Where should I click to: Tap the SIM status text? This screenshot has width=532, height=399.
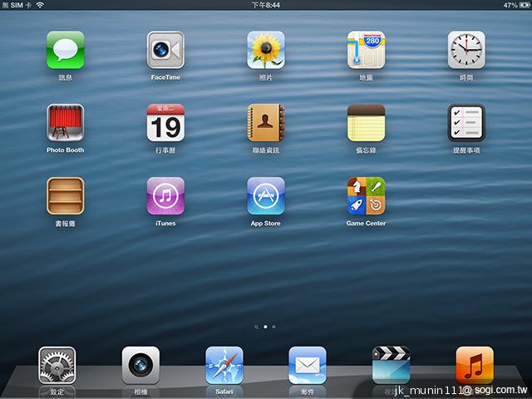point(17,5)
